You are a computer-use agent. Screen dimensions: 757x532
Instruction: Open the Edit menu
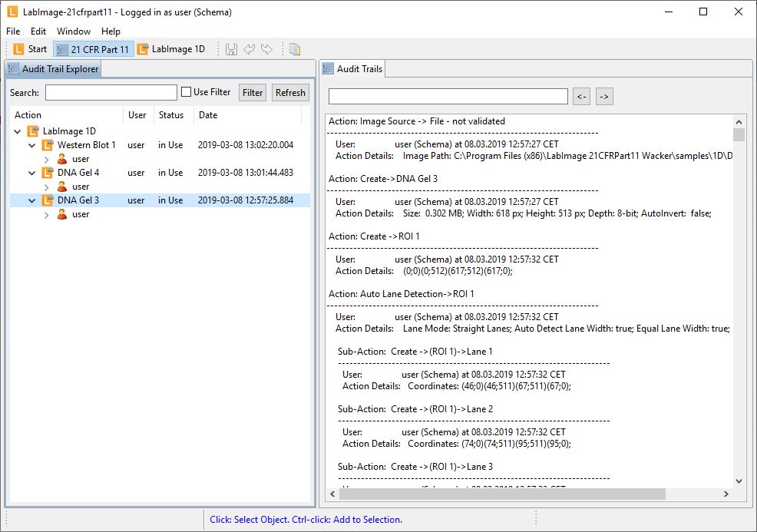point(38,31)
